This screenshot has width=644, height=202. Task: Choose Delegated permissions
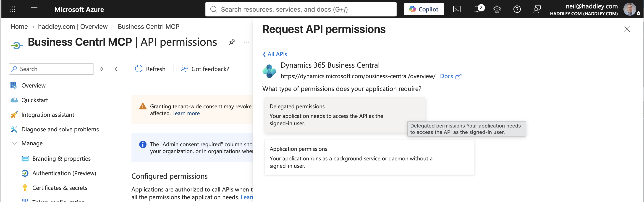pos(345,115)
